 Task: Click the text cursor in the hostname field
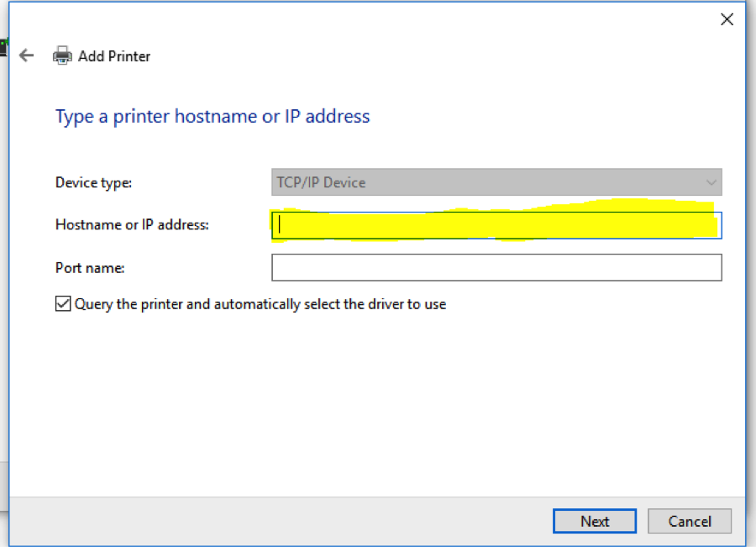[280, 224]
